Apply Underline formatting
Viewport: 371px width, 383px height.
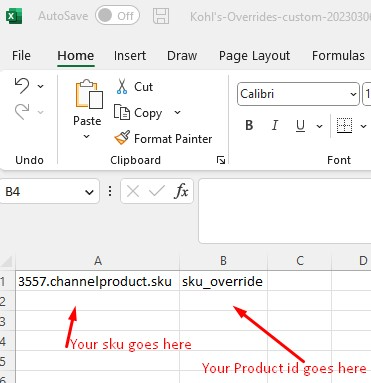tap(300, 126)
